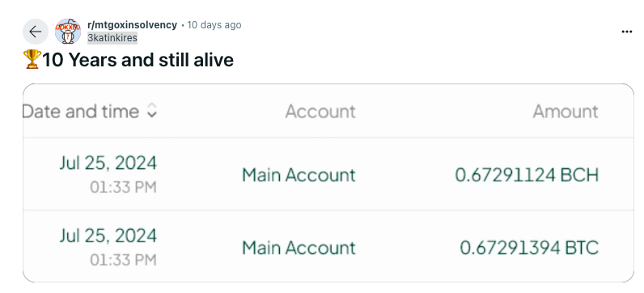Go back using the left arrow button
Screen dimensions: 644x293
(36, 32)
